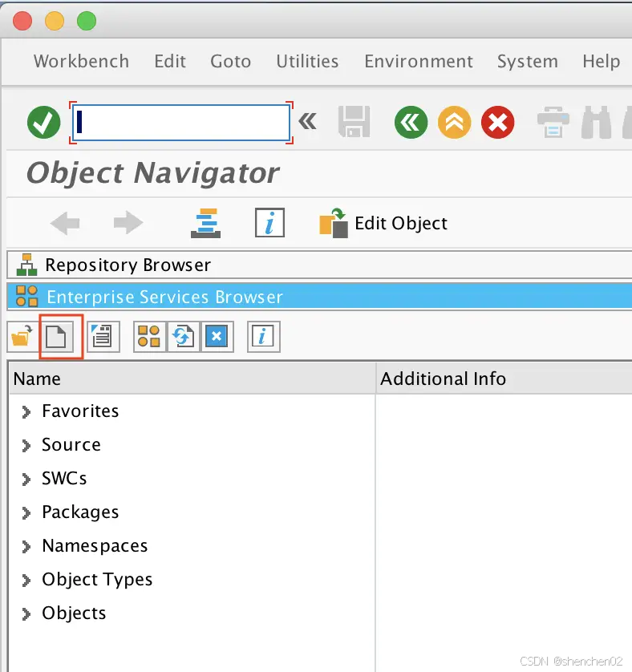Image resolution: width=632 pixels, height=672 pixels.
Task: Click the Refresh document icon
Action: click(x=183, y=337)
